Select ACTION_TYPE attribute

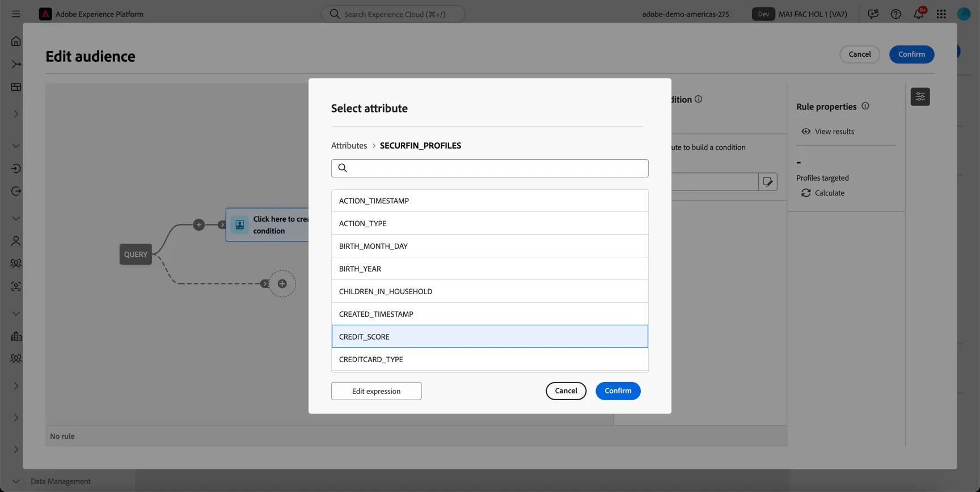coord(490,223)
